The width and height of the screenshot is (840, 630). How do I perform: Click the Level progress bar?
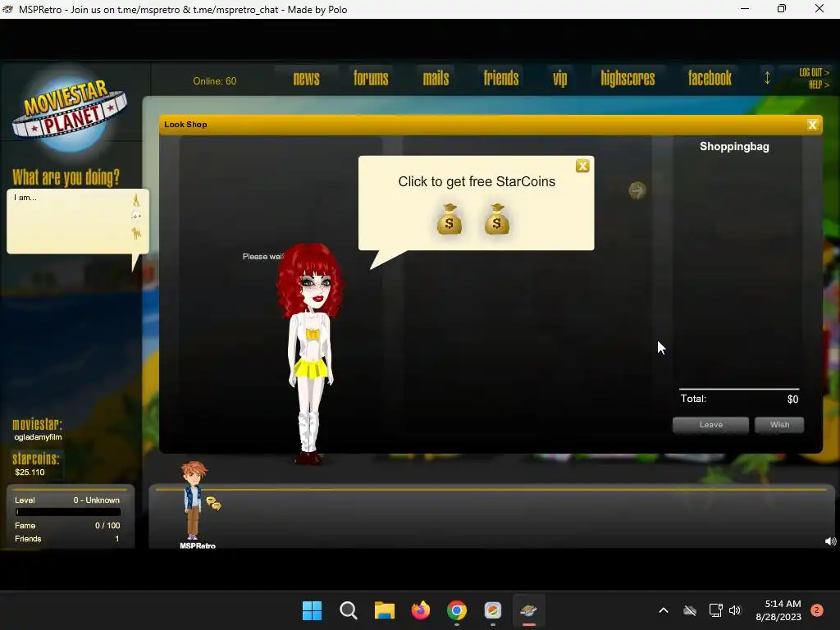click(x=68, y=512)
